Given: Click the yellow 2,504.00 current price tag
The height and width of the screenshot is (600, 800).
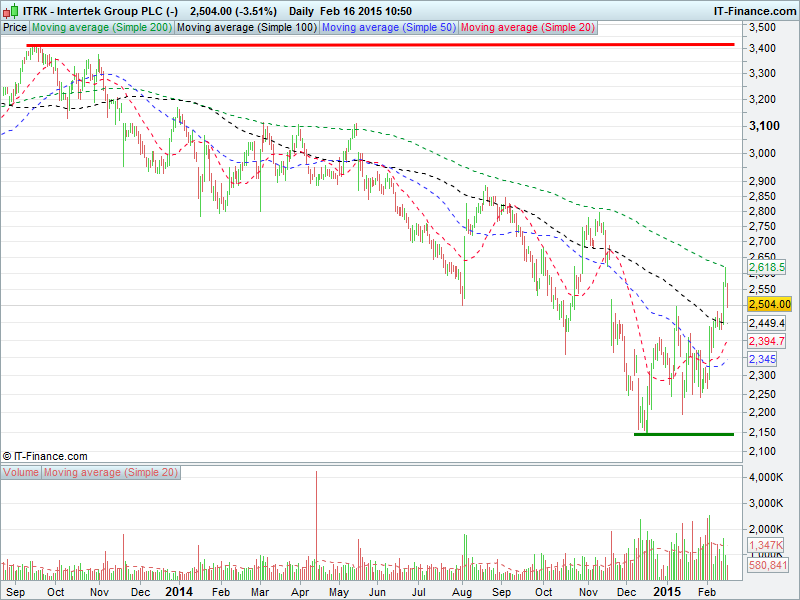Looking at the screenshot, I should click(x=769, y=305).
